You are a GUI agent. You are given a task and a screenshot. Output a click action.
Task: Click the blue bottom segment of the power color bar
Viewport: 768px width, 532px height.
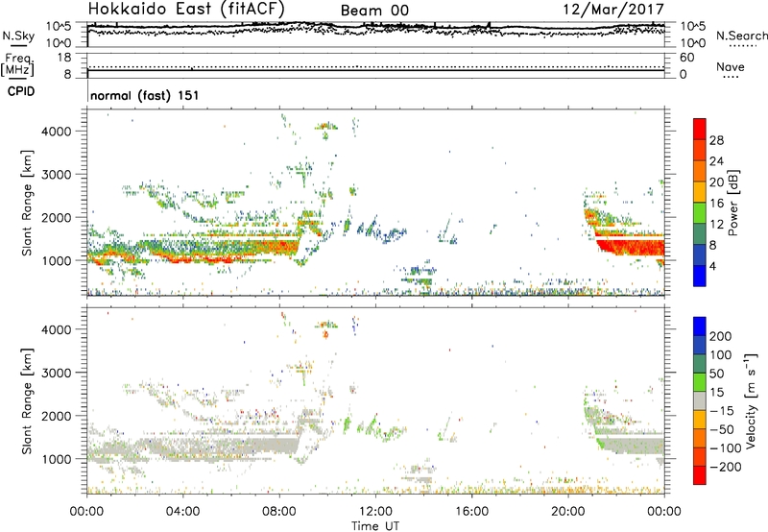point(700,276)
